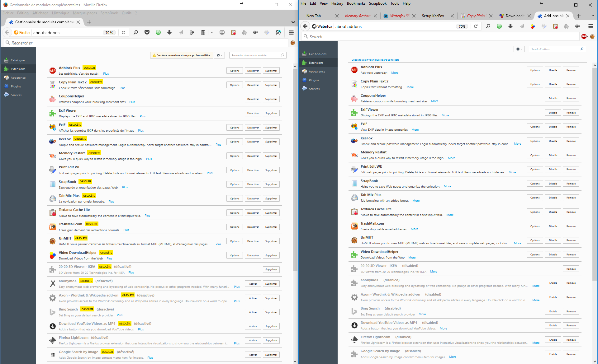Click UnMHT icon beside Waterfox Search bar
This screenshot has height=364, width=598.
point(592,36)
